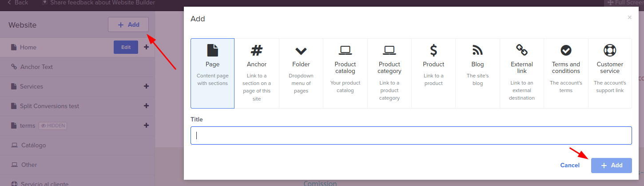
Task: Click the Edit button for Home
Action: tap(126, 47)
